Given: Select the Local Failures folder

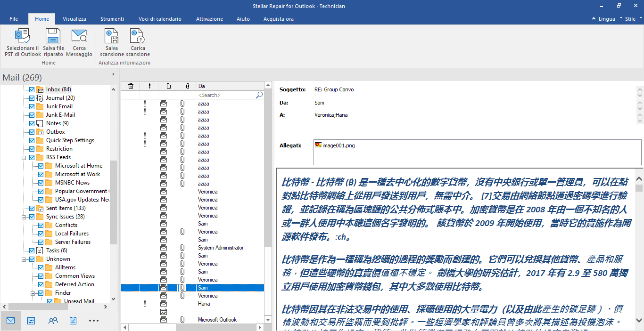Looking at the screenshot, I should click(72, 234).
